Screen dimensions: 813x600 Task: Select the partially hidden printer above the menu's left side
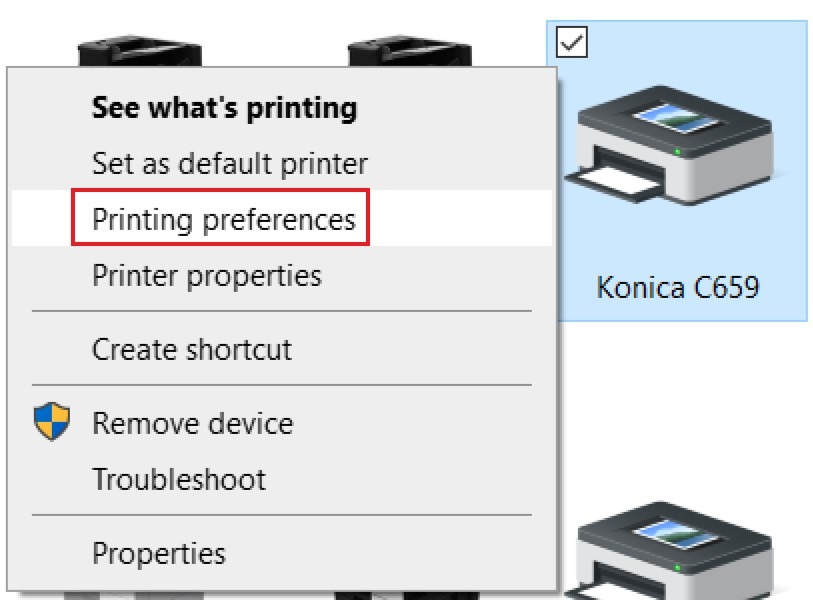tap(140, 51)
